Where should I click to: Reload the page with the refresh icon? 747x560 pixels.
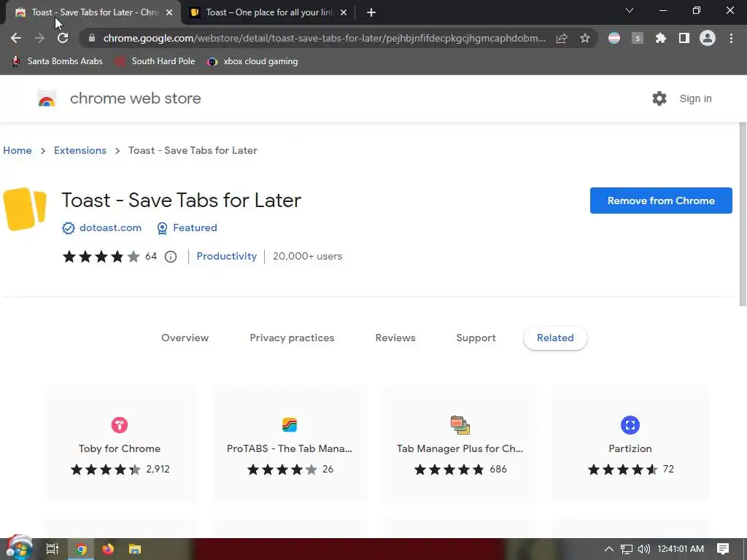[63, 38]
